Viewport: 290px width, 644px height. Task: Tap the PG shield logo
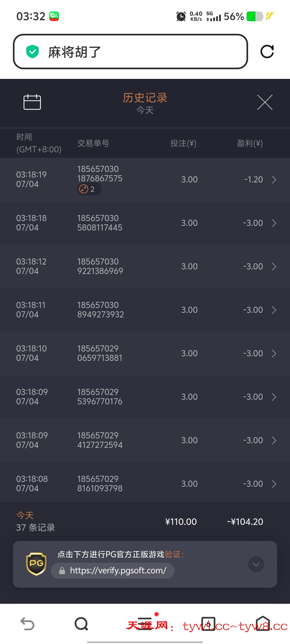coord(36,564)
